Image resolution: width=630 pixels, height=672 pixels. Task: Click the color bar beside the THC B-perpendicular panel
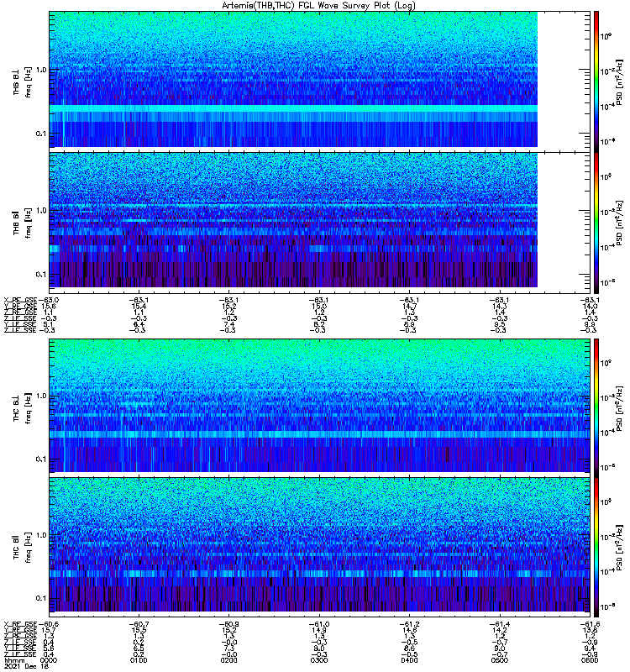[596, 408]
